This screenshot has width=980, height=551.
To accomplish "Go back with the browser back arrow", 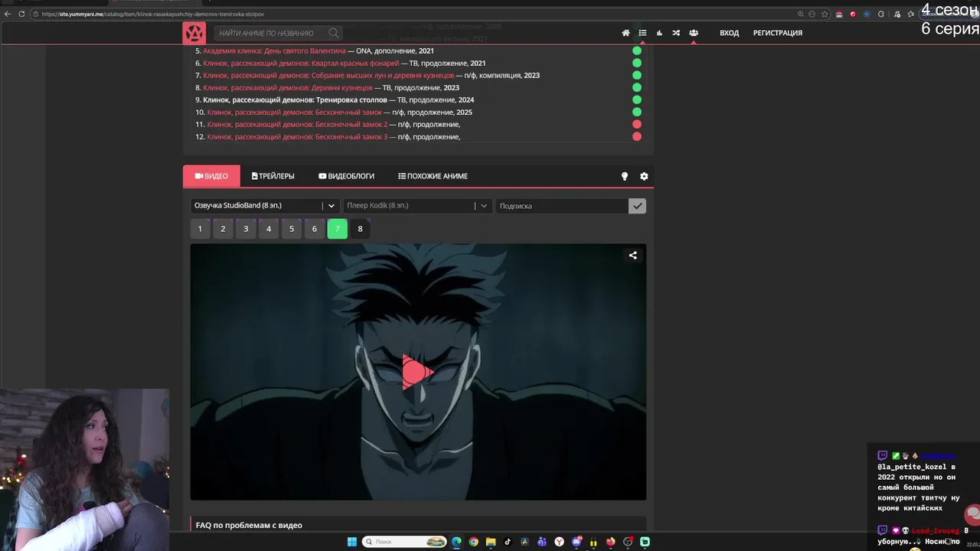I will point(8,14).
